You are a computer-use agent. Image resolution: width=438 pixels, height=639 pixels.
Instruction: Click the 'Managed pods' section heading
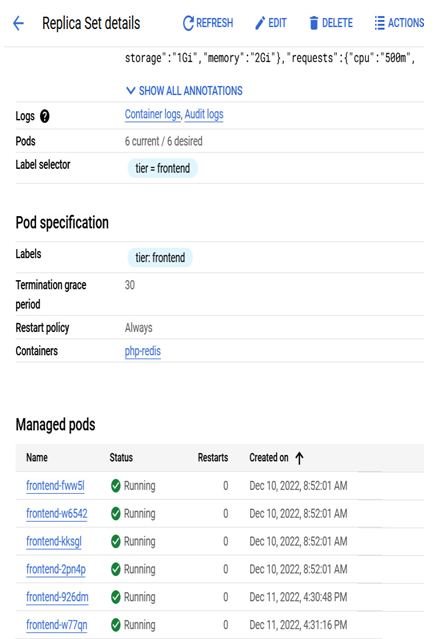(x=55, y=425)
